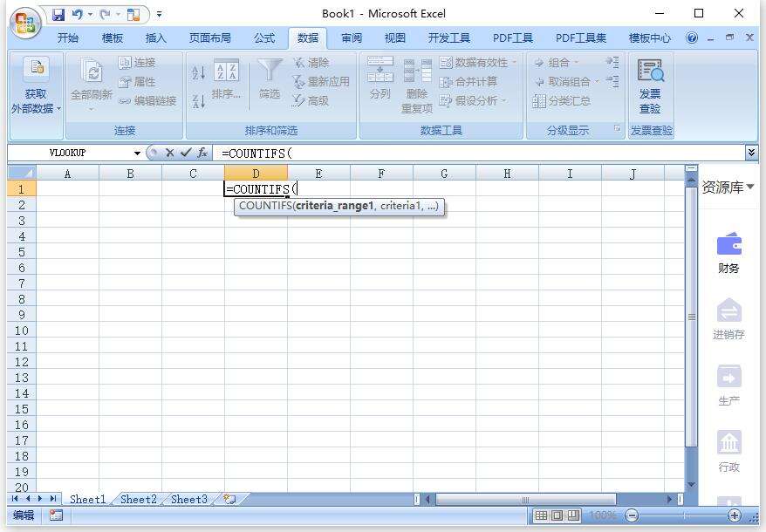The image size is (766, 532).
Task: Zoom in with the plus button
Action: point(735,515)
